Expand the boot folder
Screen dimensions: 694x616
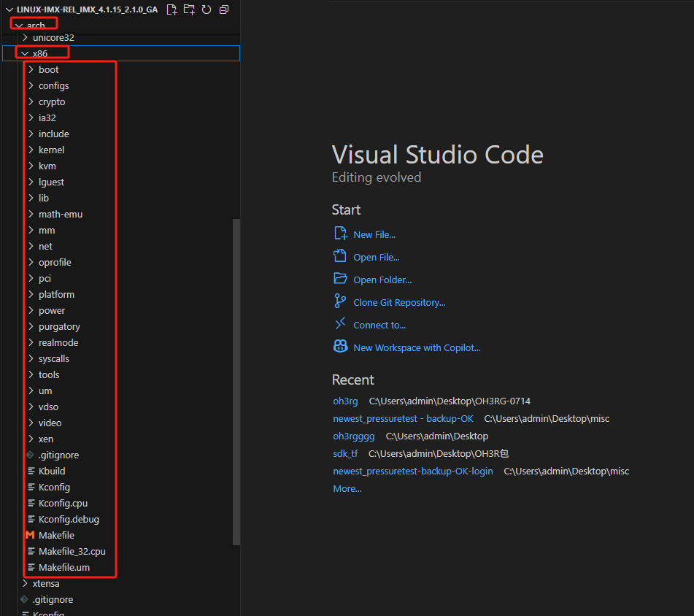coord(31,69)
